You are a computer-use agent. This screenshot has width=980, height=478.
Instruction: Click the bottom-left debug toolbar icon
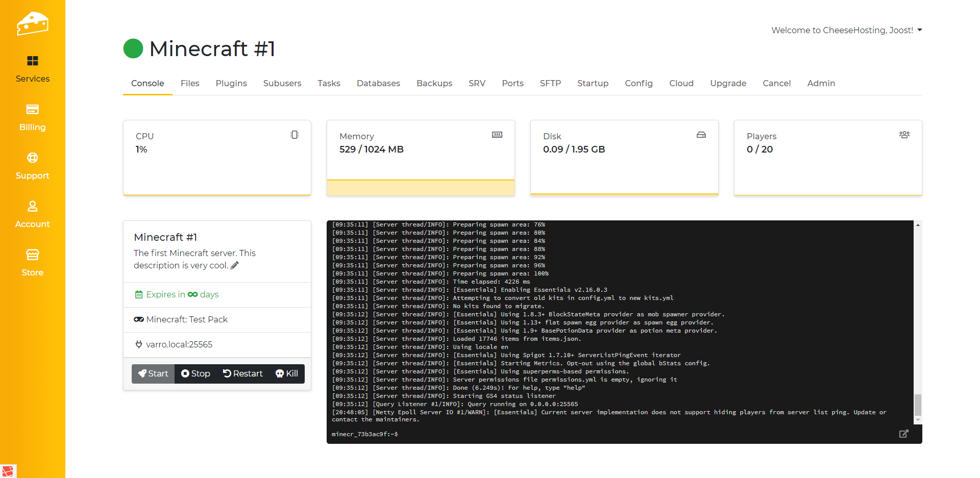(x=8, y=471)
